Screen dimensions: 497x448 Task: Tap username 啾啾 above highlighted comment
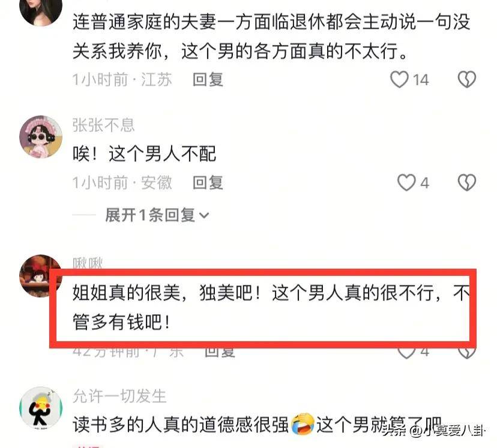pyautogui.click(x=88, y=263)
